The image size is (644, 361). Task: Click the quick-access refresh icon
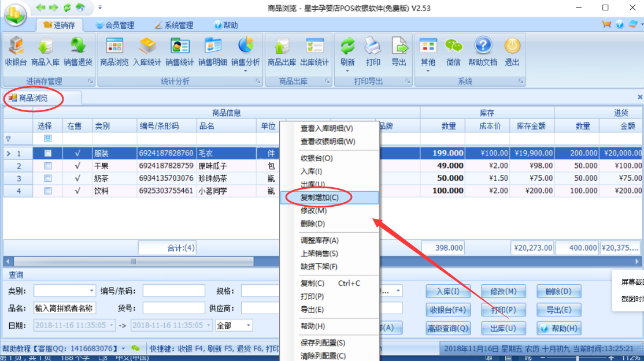(x=67, y=8)
